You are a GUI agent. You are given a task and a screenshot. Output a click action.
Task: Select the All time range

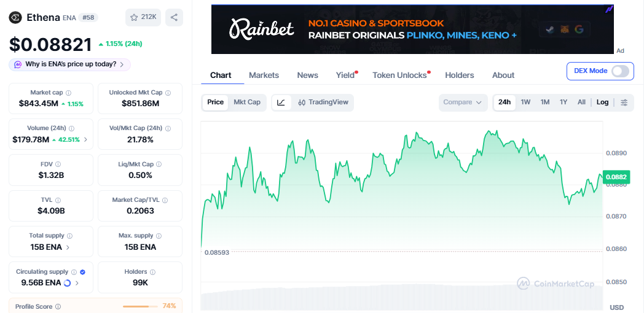click(581, 102)
